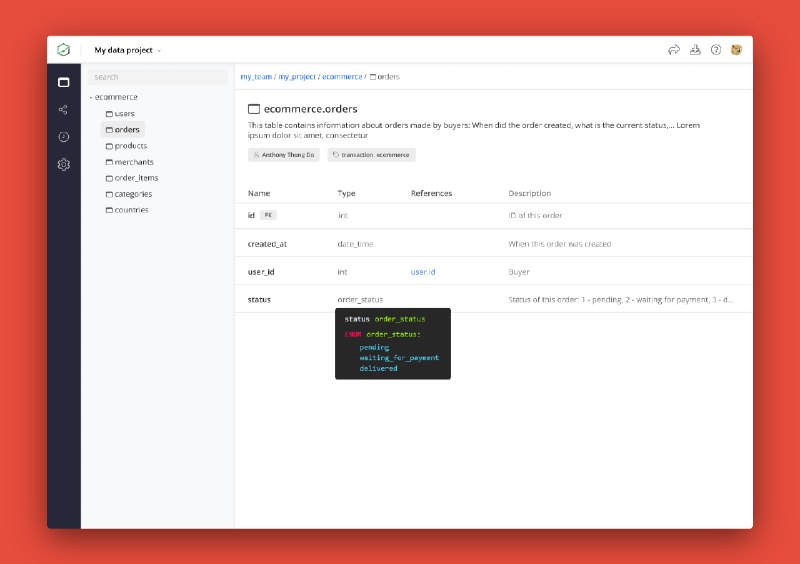Navigate to my_team breadcrumb link

(256, 76)
